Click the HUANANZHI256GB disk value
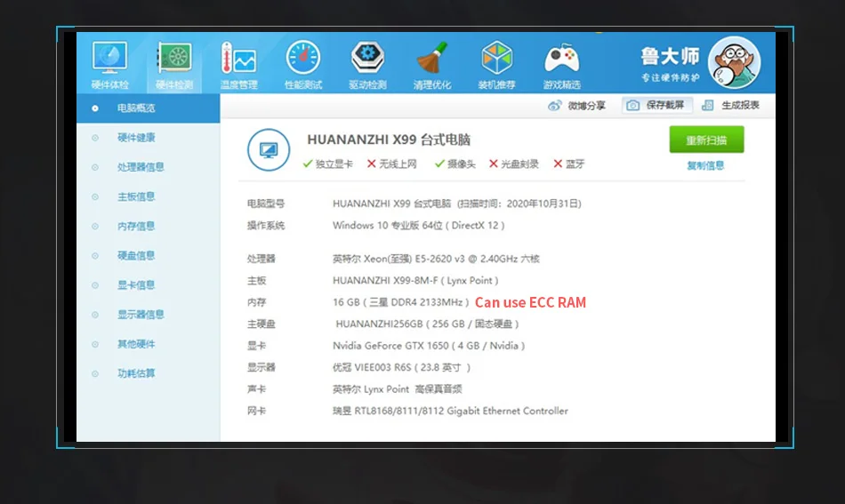845x504 pixels. coord(427,324)
